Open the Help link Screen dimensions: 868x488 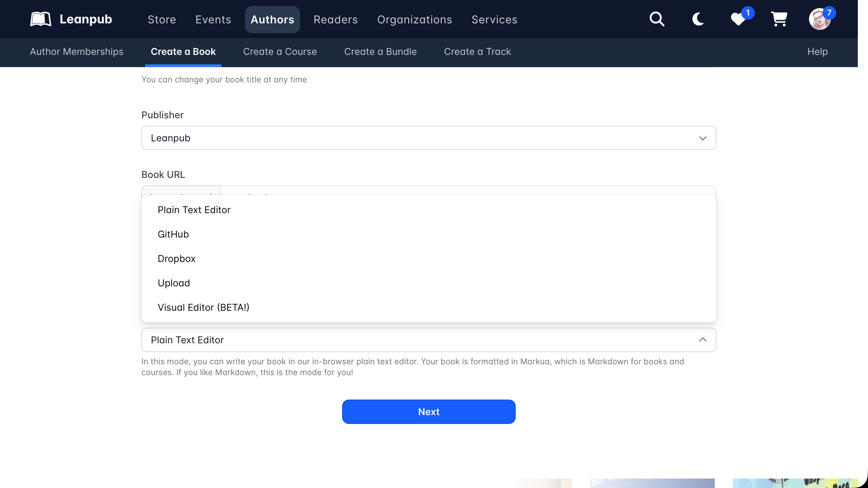point(817,52)
